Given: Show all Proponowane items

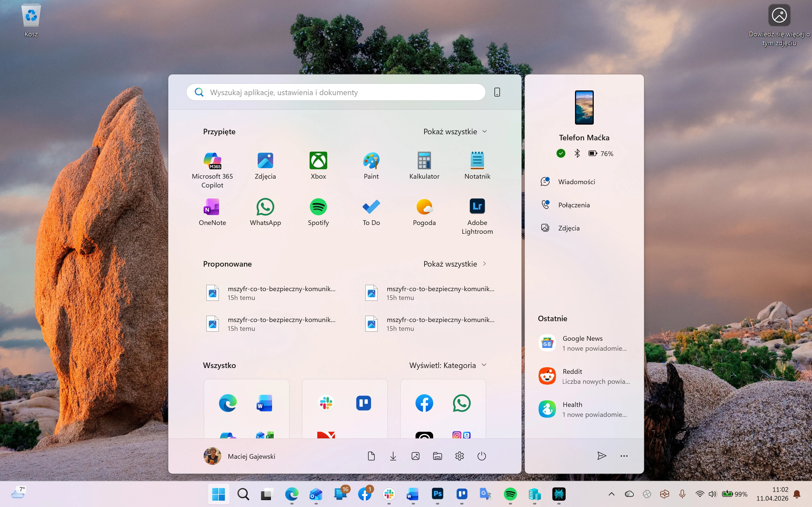Looking at the screenshot, I should (455, 264).
